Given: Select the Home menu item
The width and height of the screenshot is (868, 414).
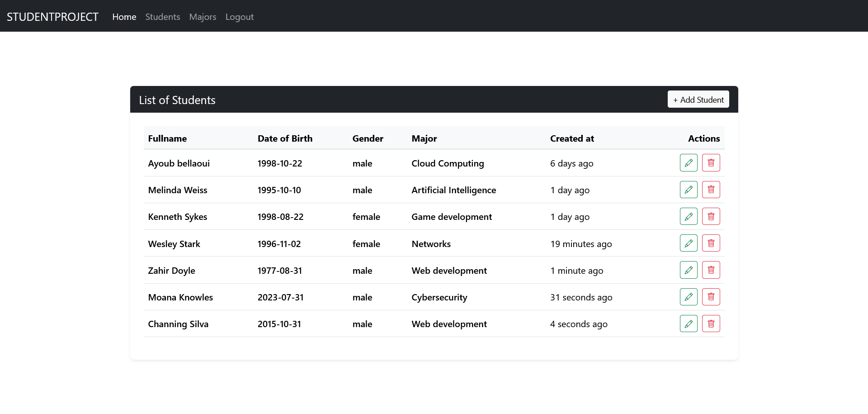Looking at the screenshot, I should click(x=124, y=17).
